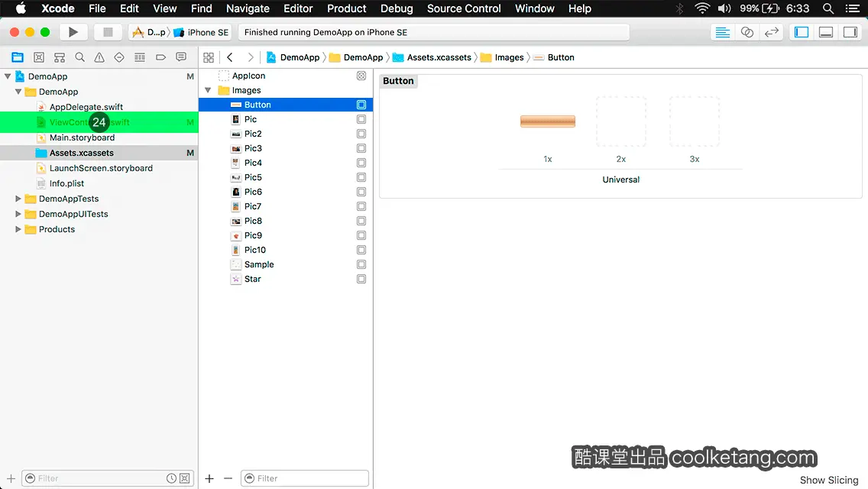Show the Project navigator folder icon

pyautogui.click(x=18, y=57)
